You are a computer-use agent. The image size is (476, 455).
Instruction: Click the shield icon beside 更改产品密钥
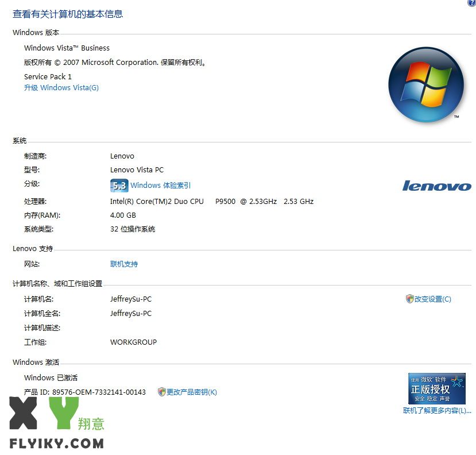(x=162, y=392)
